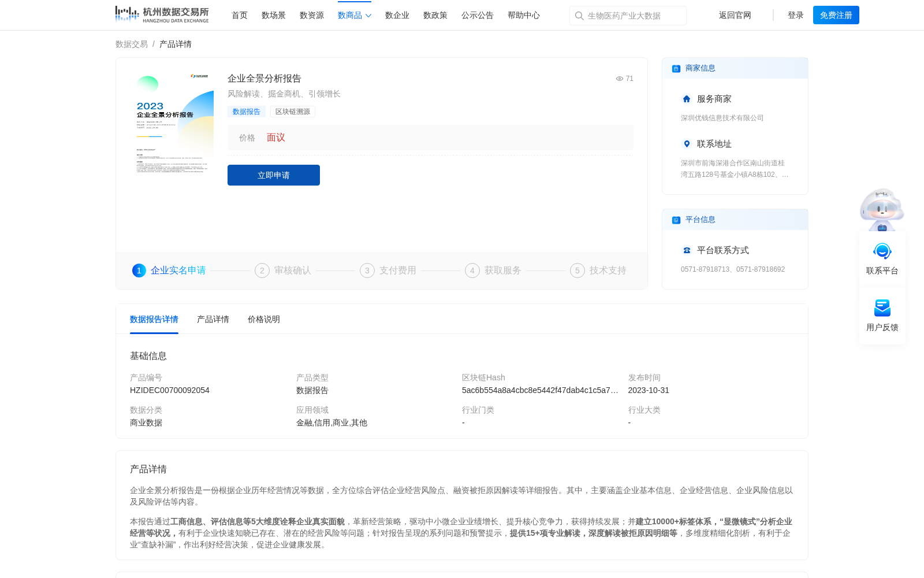
Task: Click step 5 技术支持 circle
Action: 577,271
